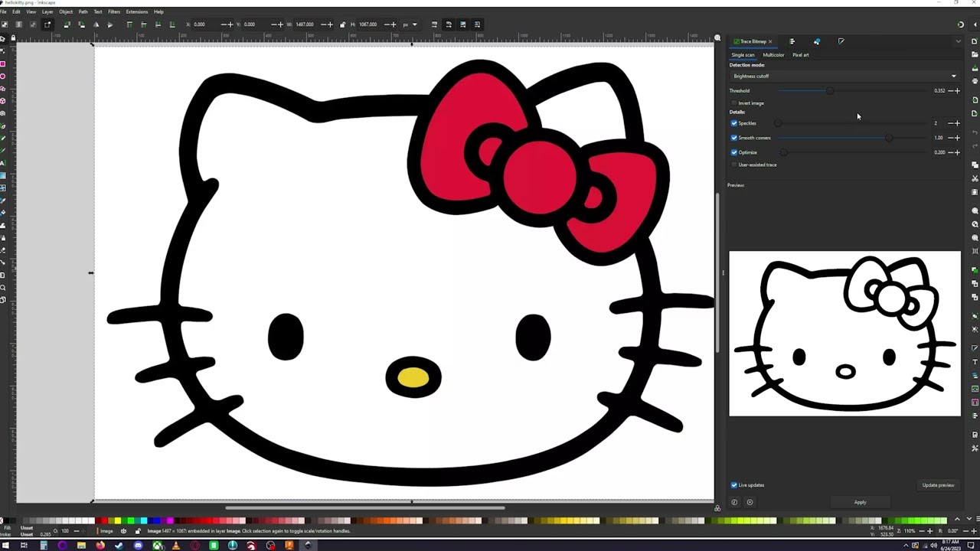This screenshot has height=551, width=980.
Task: Click the Print icon in right bar
Action: [x=975, y=81]
